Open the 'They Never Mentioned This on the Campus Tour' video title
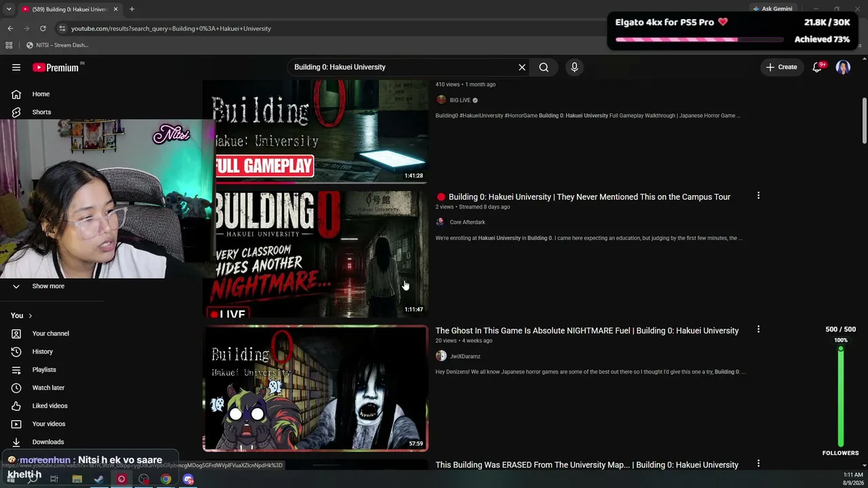The width and height of the screenshot is (868, 488). coord(589,197)
